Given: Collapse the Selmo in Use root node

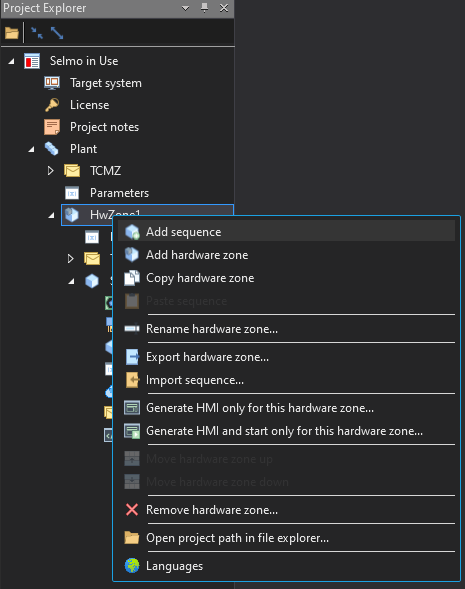Looking at the screenshot, I should (x=12, y=61).
